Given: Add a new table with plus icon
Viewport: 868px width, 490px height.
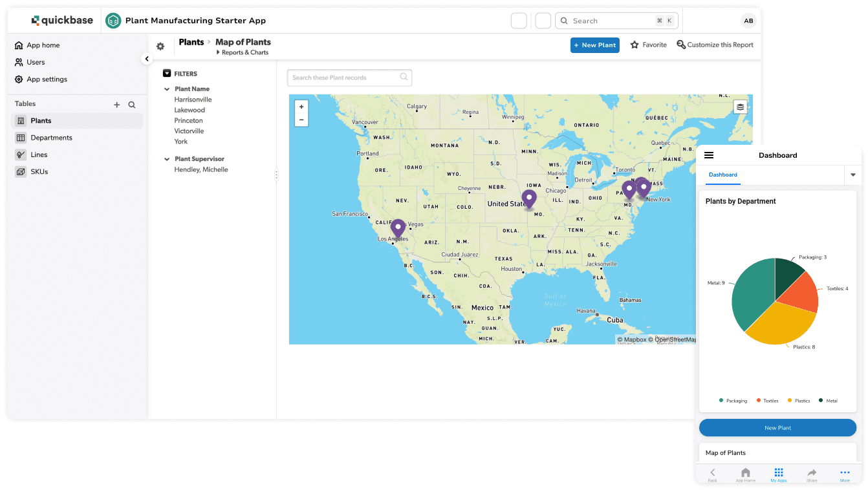Looking at the screenshot, I should [x=117, y=104].
